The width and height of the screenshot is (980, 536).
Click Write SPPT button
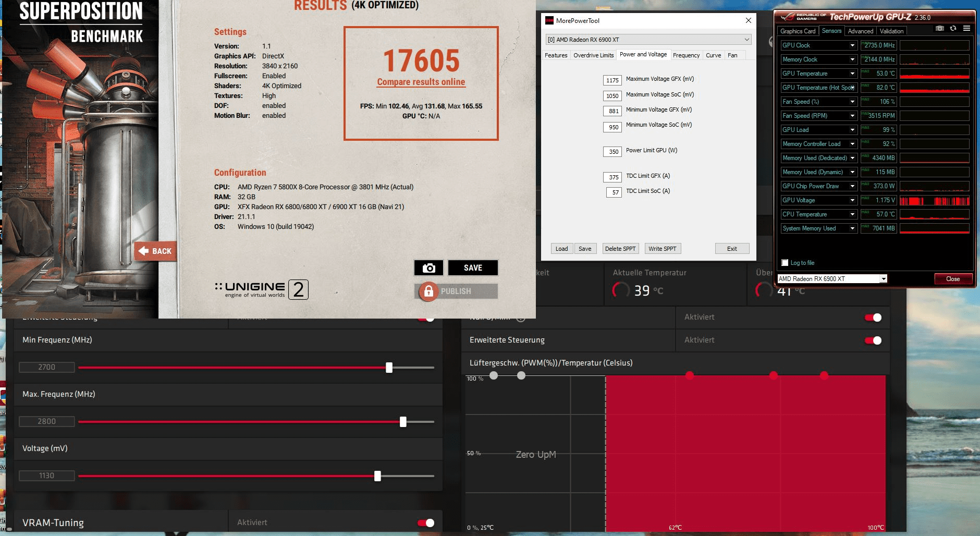coord(662,249)
